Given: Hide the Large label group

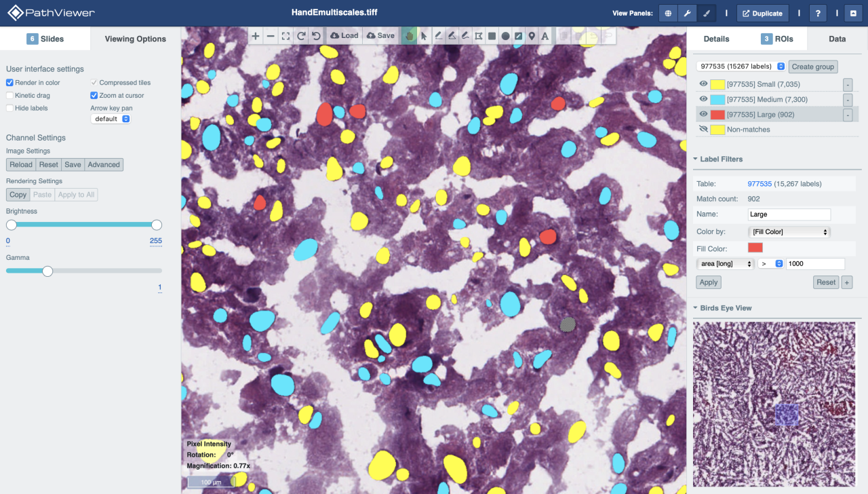Looking at the screenshot, I should pyautogui.click(x=703, y=115).
